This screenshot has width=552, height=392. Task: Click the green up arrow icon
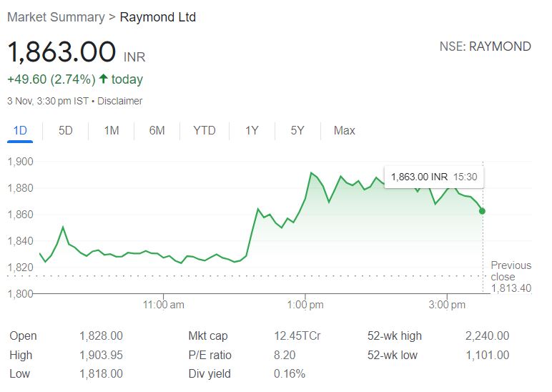(x=103, y=79)
